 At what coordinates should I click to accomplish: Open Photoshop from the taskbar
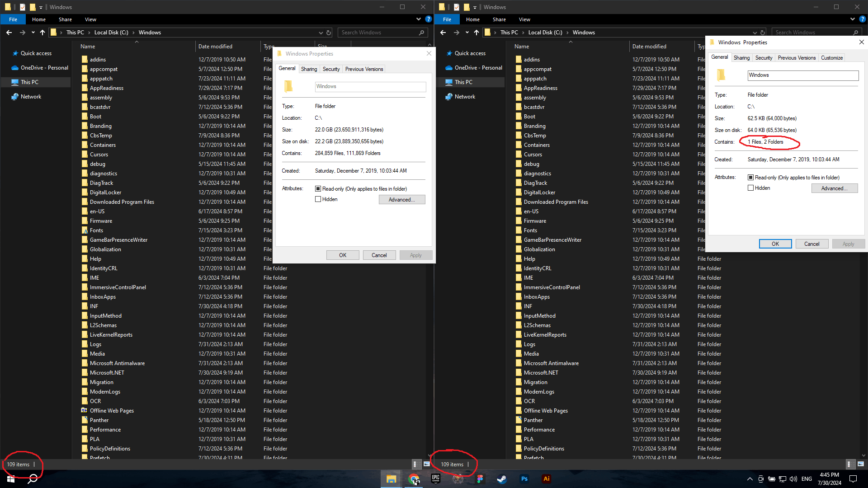(524, 479)
